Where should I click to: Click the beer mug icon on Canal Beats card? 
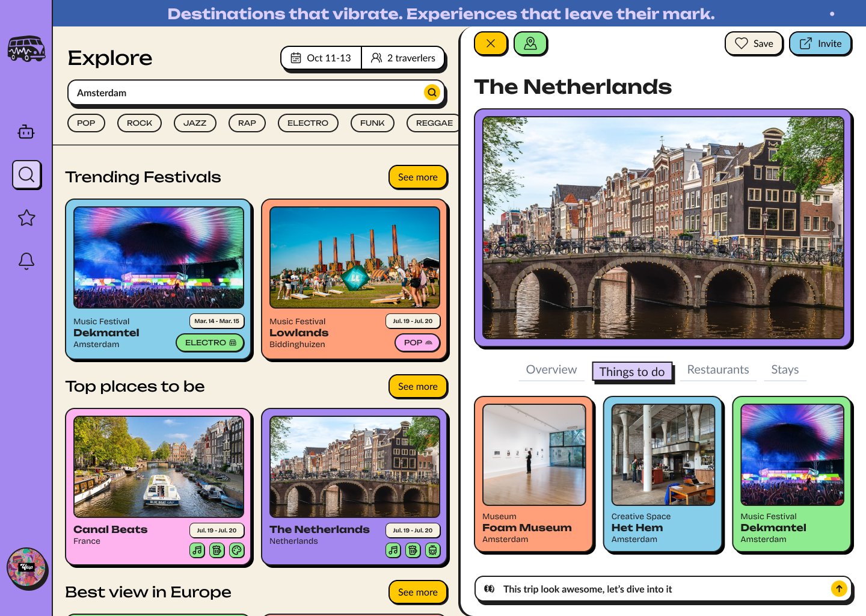tap(217, 550)
